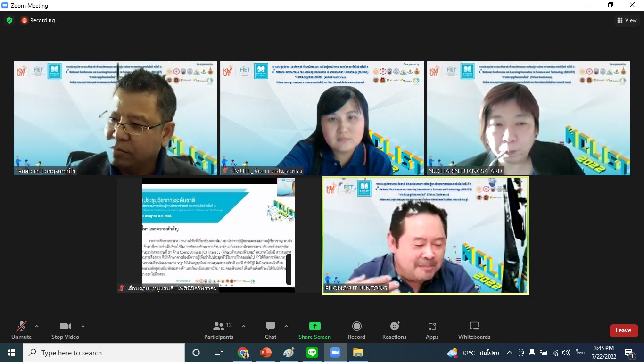Open the Chat panel icon

tap(271, 327)
